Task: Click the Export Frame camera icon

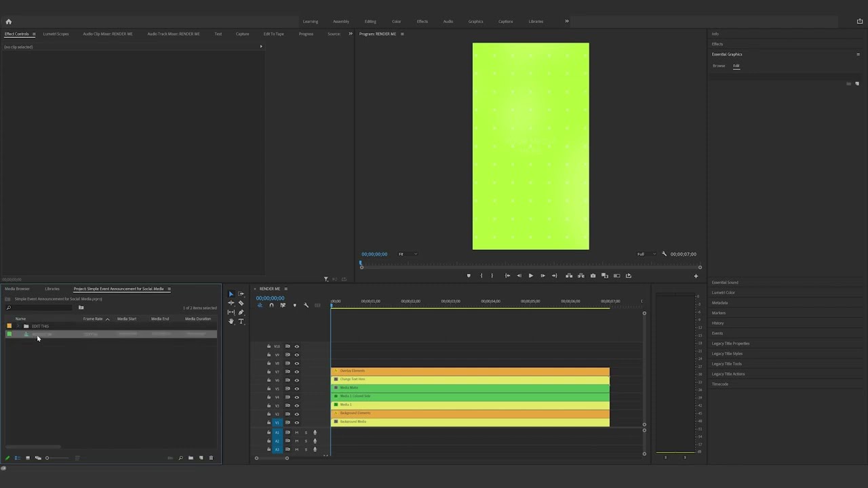Action: coord(593,276)
